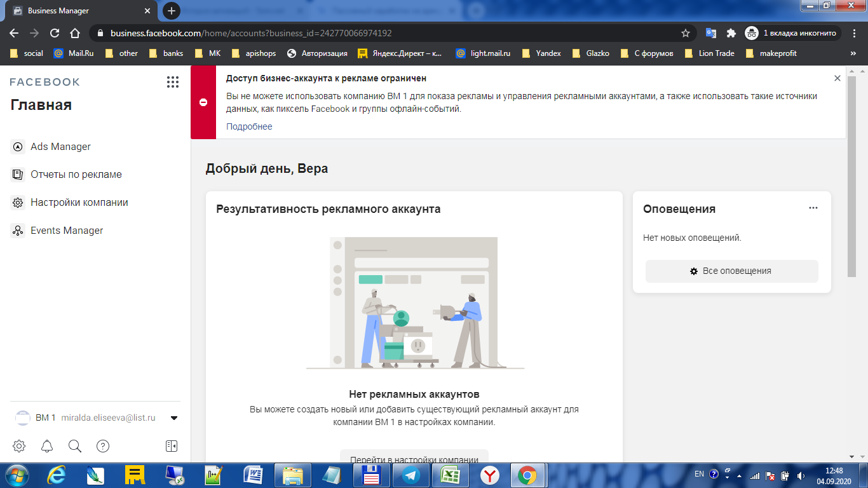Go back in the browser
868x488 pixels.
pos(14,33)
